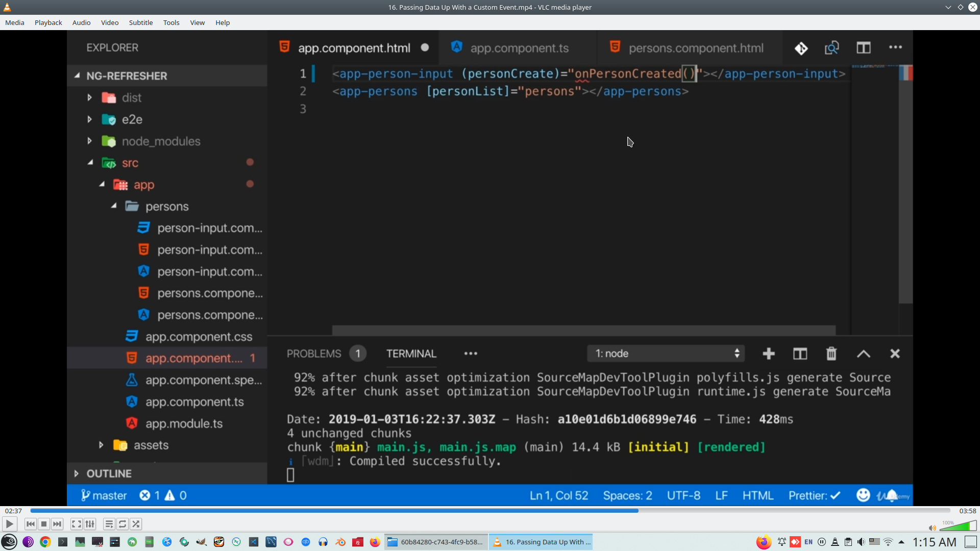This screenshot has width=980, height=551.
Task: Click the volume speaker mute icon
Action: [932, 528]
